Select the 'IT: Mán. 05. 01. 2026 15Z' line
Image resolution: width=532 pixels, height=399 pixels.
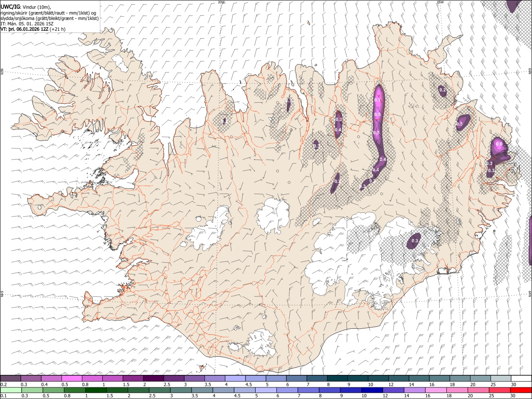pos(27,24)
